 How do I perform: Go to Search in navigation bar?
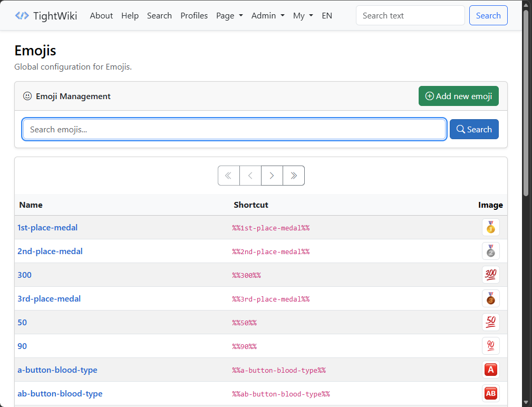click(x=159, y=16)
